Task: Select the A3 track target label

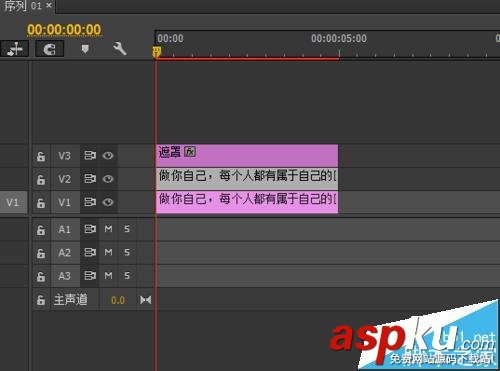Action: (x=65, y=276)
